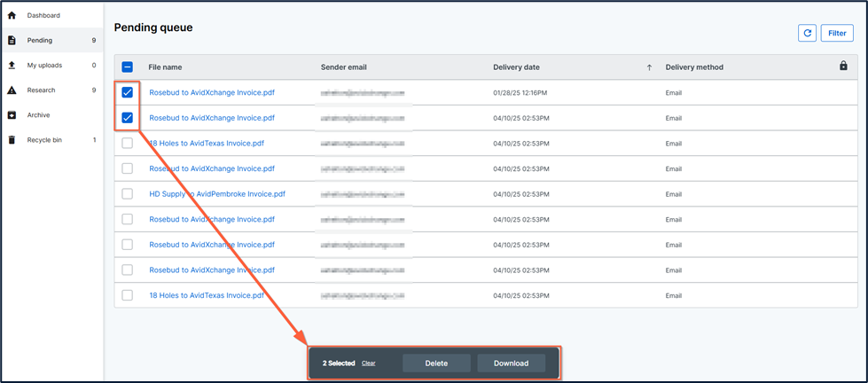Click the lock icon in table header

click(x=843, y=66)
